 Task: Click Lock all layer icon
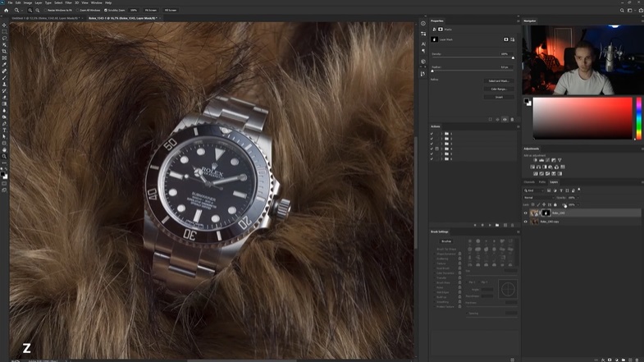555,204
